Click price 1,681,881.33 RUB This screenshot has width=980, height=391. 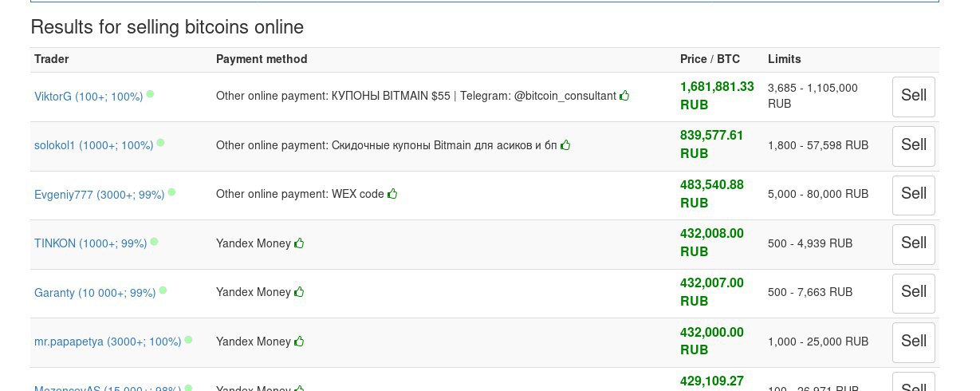click(x=717, y=96)
